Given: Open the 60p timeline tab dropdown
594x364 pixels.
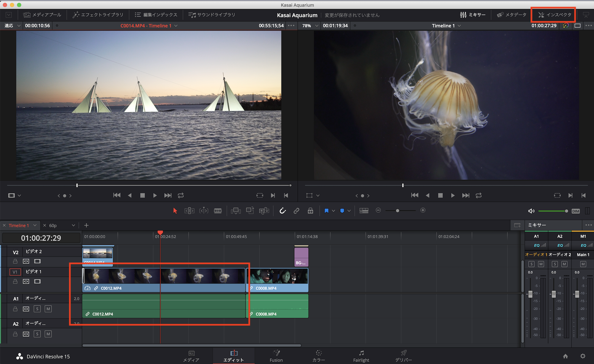Looking at the screenshot, I should click(73, 225).
